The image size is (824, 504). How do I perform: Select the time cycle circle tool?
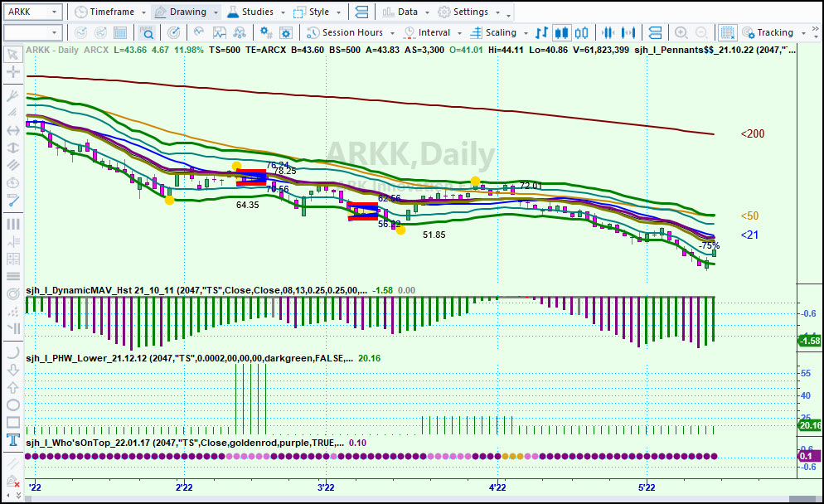[x=13, y=183]
